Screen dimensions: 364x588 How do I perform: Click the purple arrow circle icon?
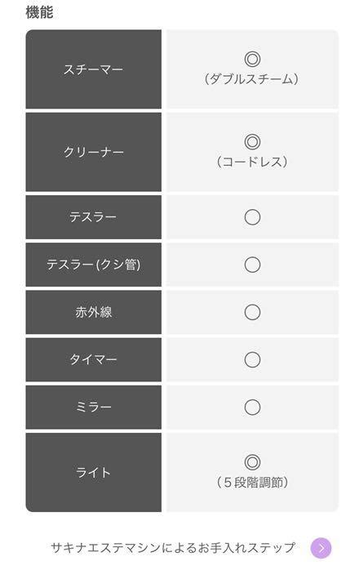click(x=321, y=548)
